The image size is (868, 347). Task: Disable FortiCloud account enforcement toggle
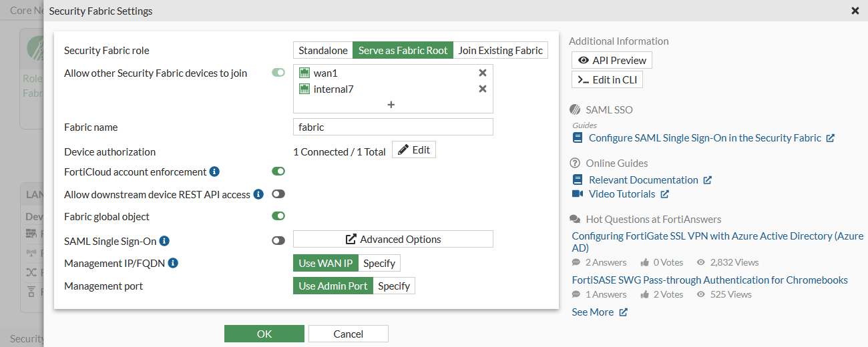click(x=278, y=171)
